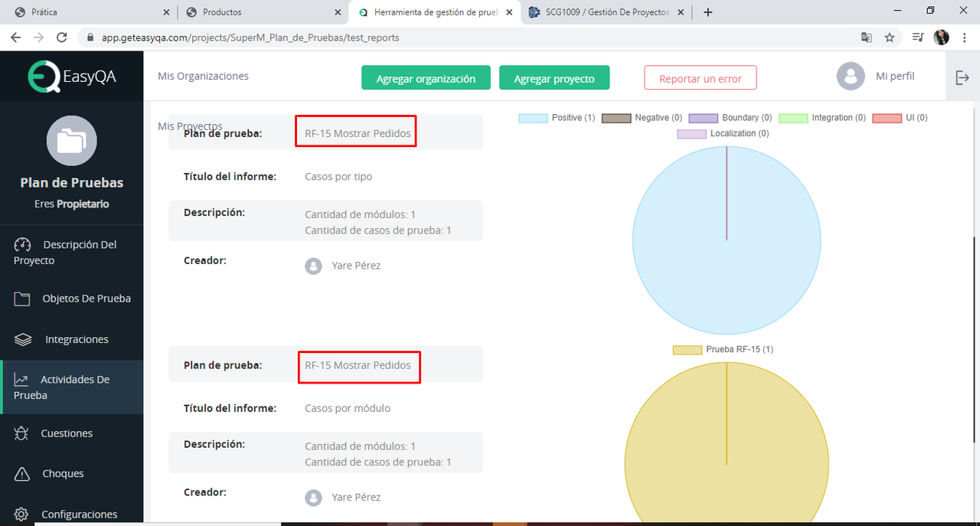Click Yare Pérez avatar in second report
This screenshot has width=980, height=526.
[x=313, y=498]
